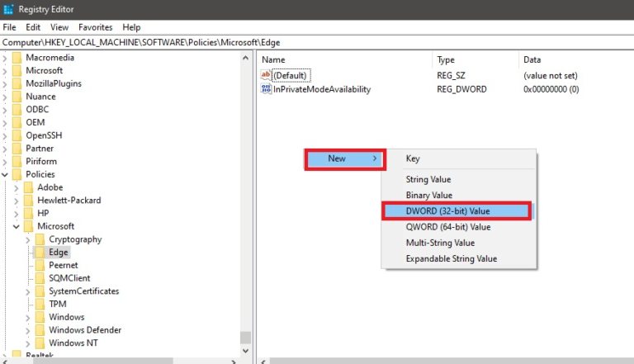Select the Windows key in the tree
Image resolution: width=634 pixels, height=364 pixels.
coord(67,317)
